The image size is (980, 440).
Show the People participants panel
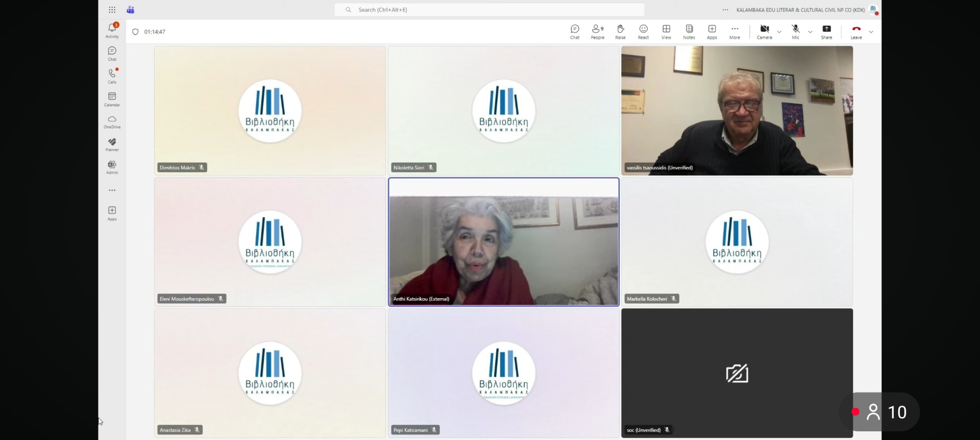tap(597, 31)
